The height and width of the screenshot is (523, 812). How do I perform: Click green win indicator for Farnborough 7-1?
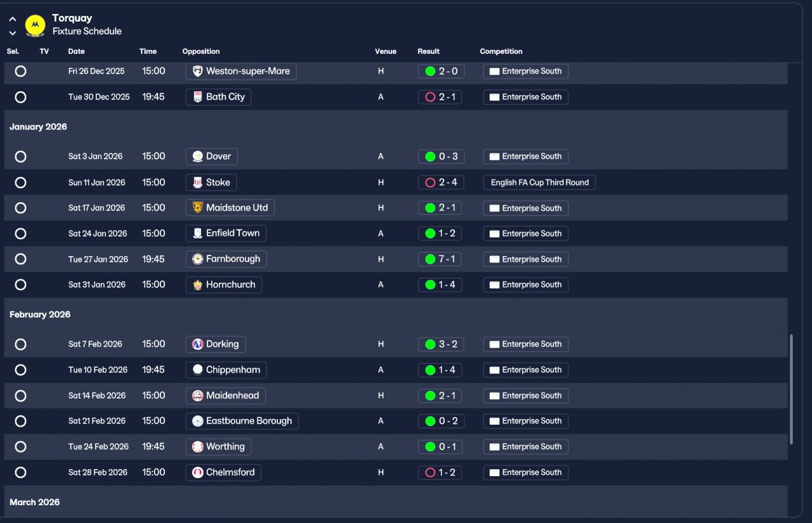(430, 259)
